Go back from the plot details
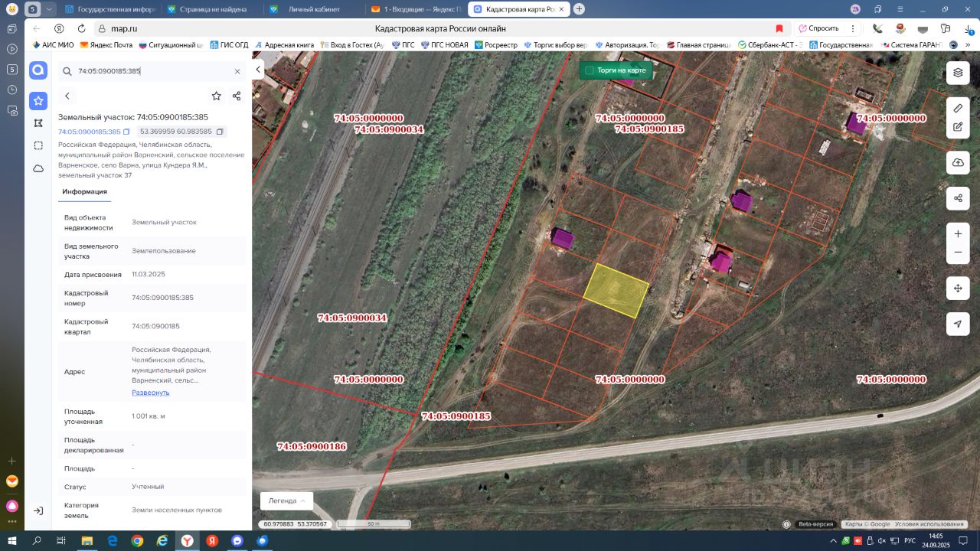This screenshot has width=980, height=551. (x=67, y=96)
